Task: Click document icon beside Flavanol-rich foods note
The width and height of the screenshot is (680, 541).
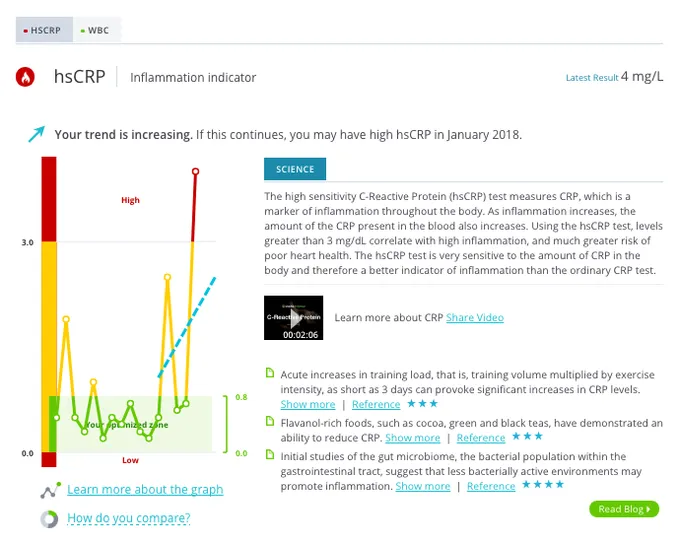Action: 269,422
